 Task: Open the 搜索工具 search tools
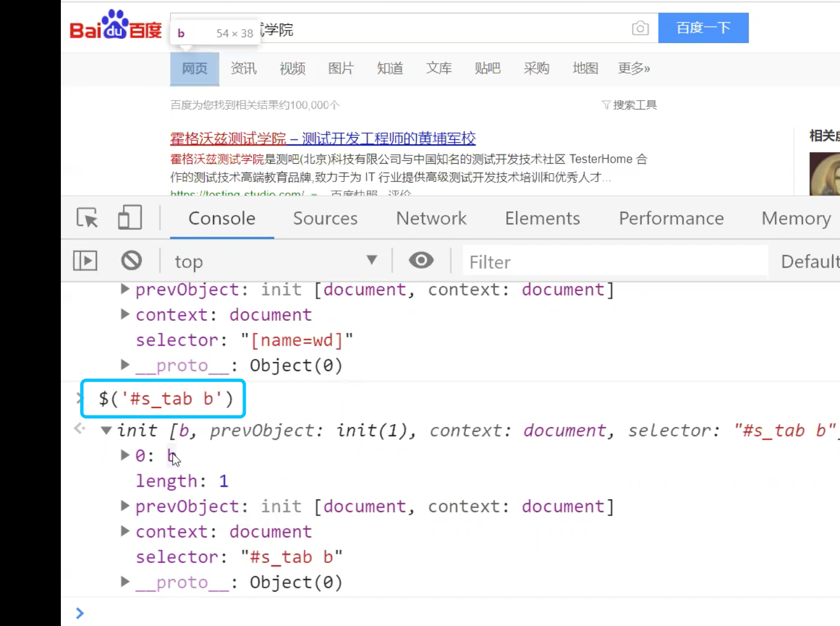629,105
